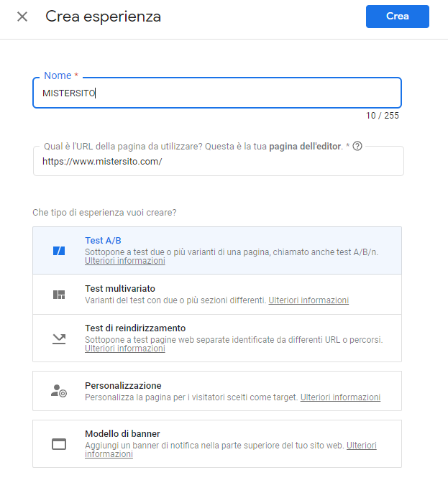
Task: Click the editor page URL field
Action: tap(219, 161)
